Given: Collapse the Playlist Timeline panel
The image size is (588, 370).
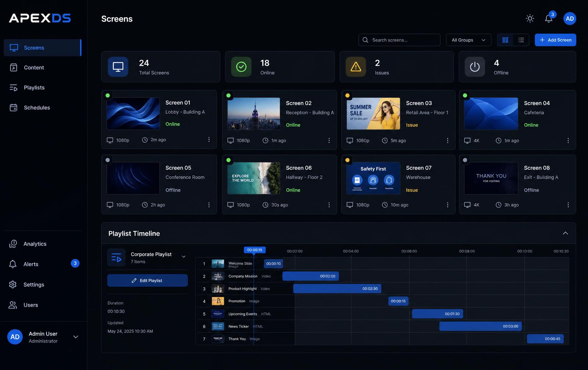Looking at the screenshot, I should point(565,233).
